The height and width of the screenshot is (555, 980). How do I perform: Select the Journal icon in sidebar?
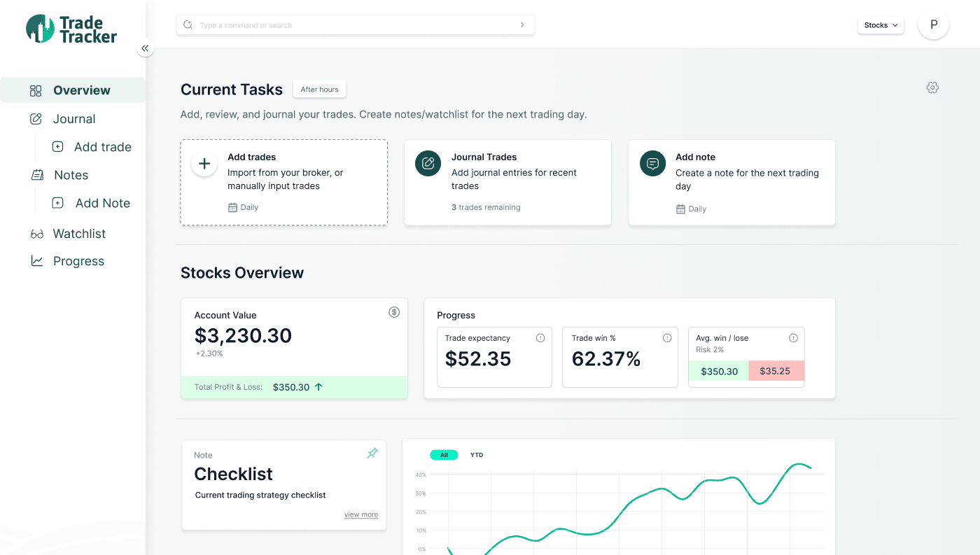click(x=36, y=118)
